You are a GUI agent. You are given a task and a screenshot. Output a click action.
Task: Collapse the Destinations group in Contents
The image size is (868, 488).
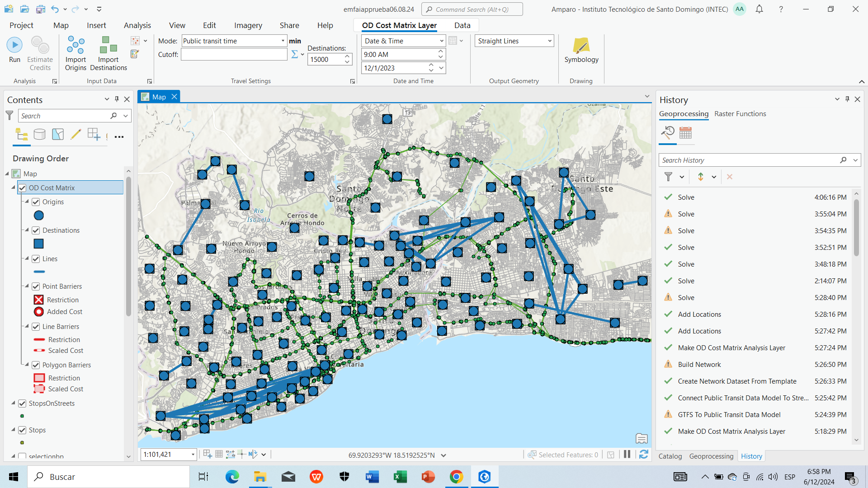[26, 230]
